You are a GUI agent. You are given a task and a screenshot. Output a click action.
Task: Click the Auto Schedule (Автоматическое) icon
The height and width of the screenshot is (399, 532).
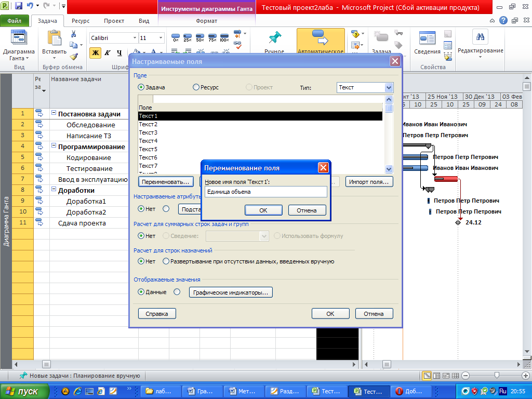pyautogui.click(x=320, y=37)
